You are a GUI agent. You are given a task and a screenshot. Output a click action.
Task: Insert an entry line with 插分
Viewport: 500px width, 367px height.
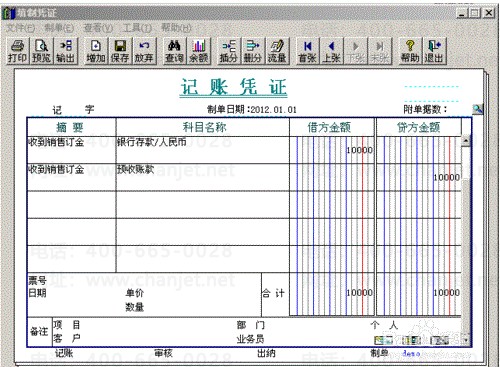[x=229, y=51]
